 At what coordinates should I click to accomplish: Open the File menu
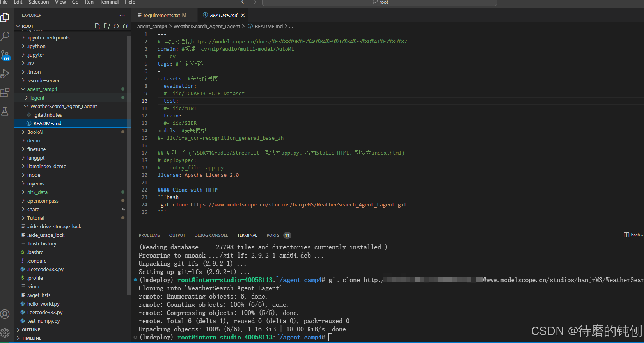(x=4, y=2)
